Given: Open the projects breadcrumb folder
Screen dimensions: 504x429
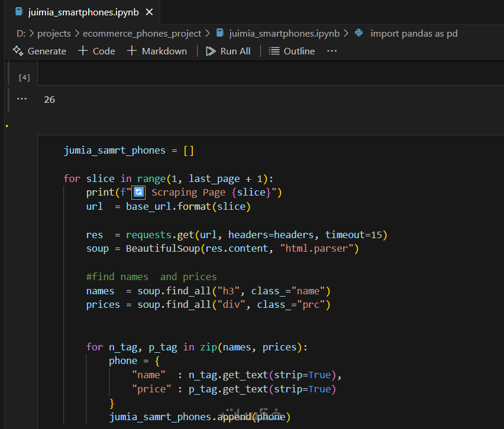Looking at the screenshot, I should (54, 34).
